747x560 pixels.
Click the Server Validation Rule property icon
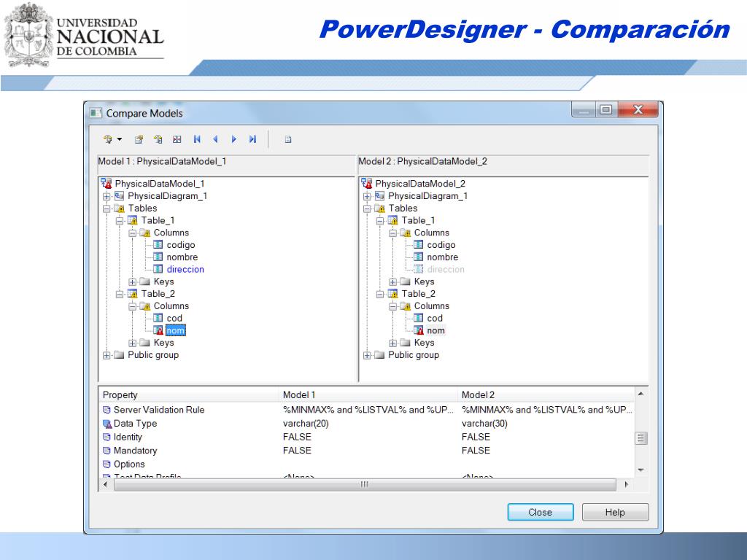(x=107, y=410)
